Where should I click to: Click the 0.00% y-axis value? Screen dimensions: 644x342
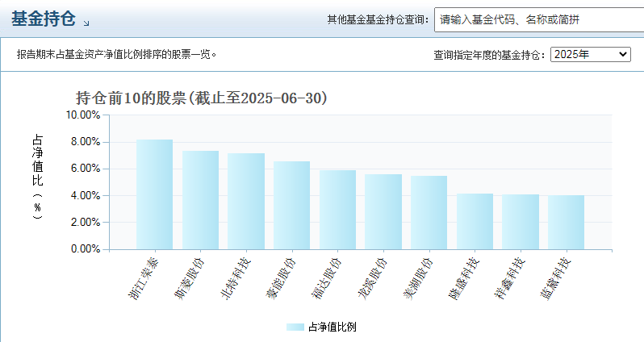pos(86,249)
